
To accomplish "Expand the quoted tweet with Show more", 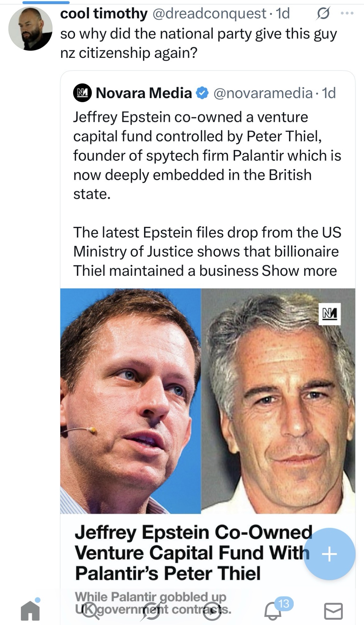I will coord(299,271).
